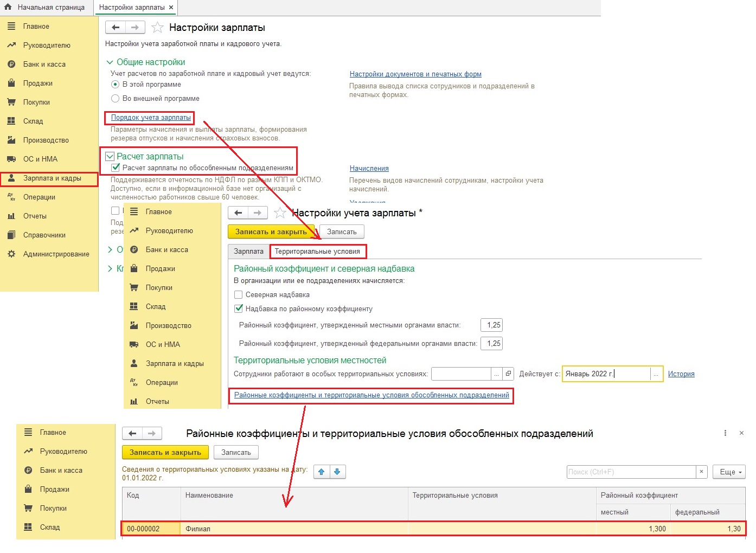Click local authorities районный коэффициент field

pyautogui.click(x=491, y=325)
